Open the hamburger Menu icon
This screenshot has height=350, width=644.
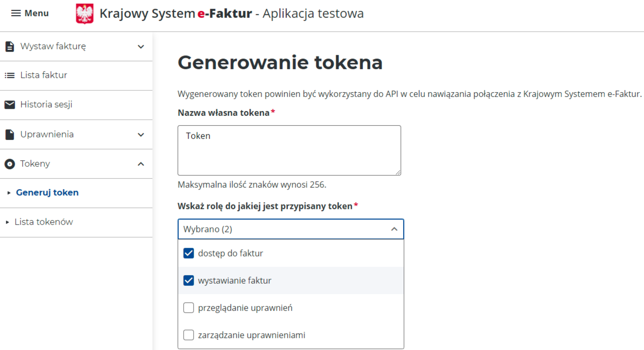[x=16, y=13]
